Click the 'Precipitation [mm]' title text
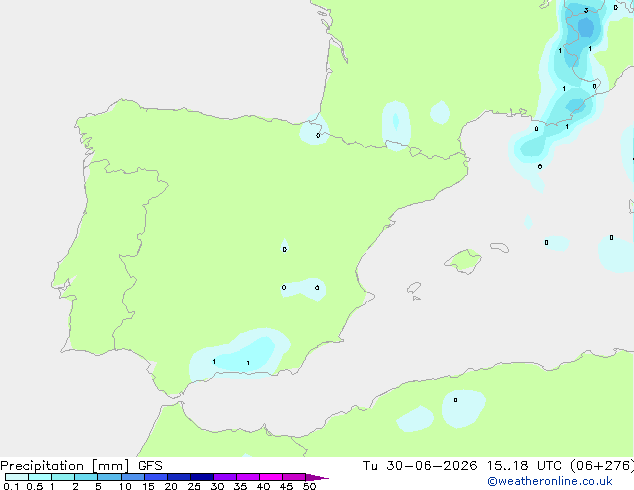 65,466
